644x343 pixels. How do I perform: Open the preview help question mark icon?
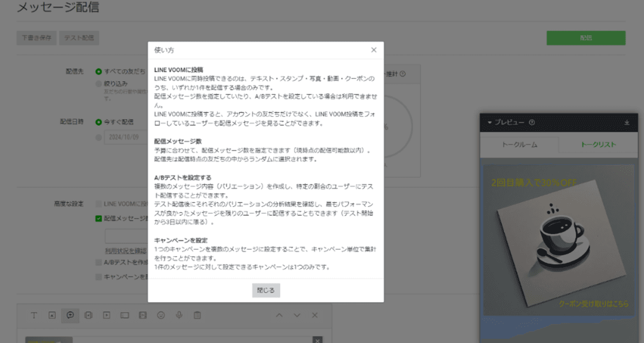click(532, 122)
